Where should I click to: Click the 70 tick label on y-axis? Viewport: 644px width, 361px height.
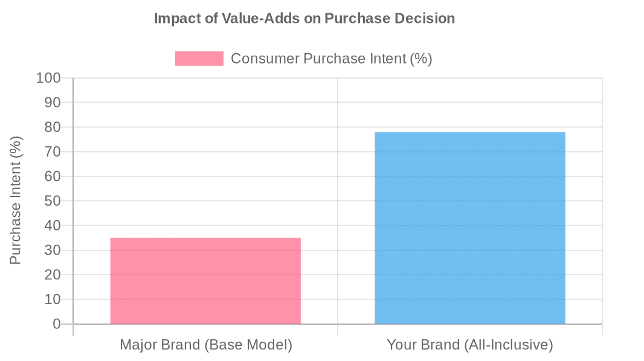(53, 152)
